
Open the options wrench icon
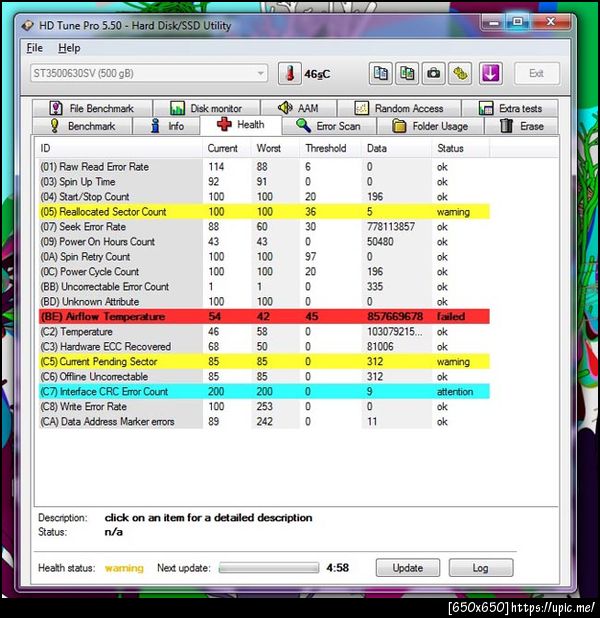pyautogui.click(x=460, y=73)
